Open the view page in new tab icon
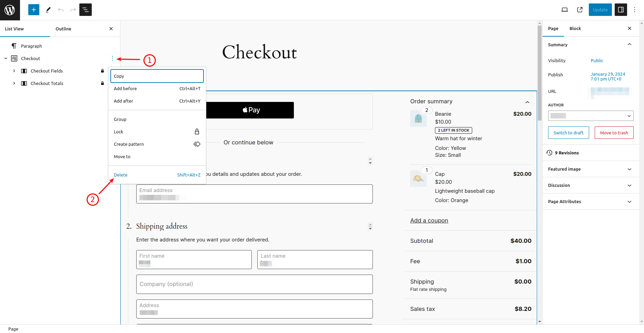Viewport: 644px width, 333px height. tap(580, 10)
